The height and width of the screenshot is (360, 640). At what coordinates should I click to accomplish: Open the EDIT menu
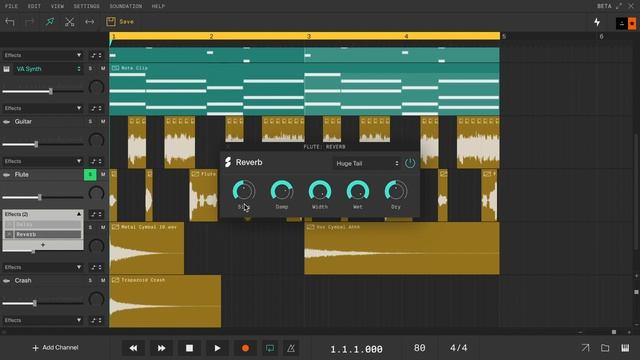[x=34, y=6]
